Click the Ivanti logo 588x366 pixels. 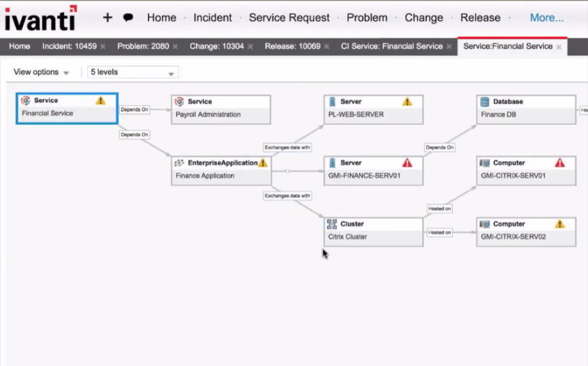[x=40, y=19]
